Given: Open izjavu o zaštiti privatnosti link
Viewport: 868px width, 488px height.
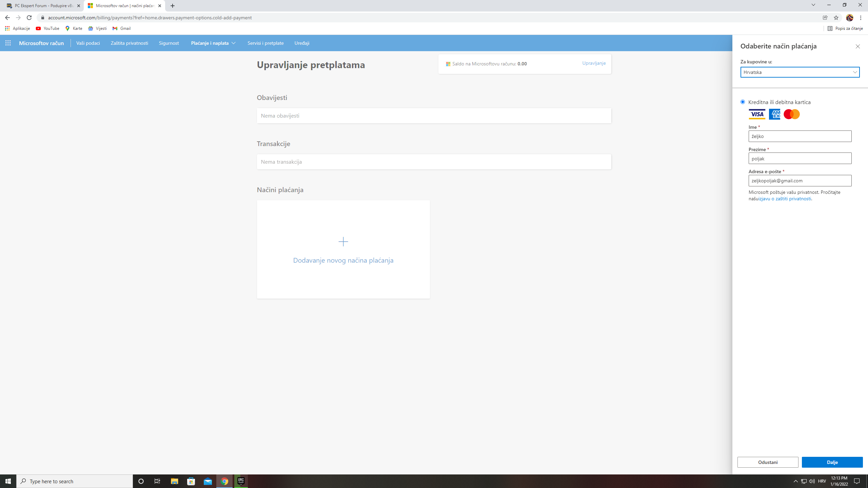Looking at the screenshot, I should (x=785, y=199).
